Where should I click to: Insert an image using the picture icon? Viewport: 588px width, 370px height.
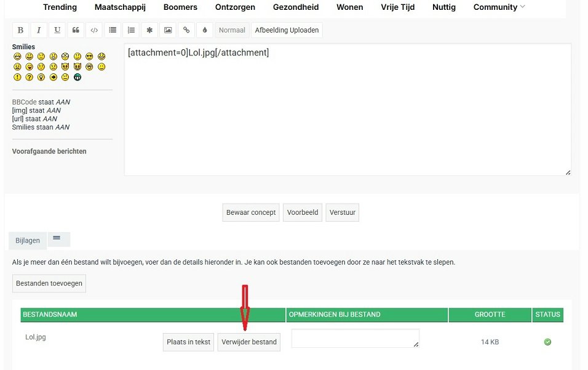point(168,30)
